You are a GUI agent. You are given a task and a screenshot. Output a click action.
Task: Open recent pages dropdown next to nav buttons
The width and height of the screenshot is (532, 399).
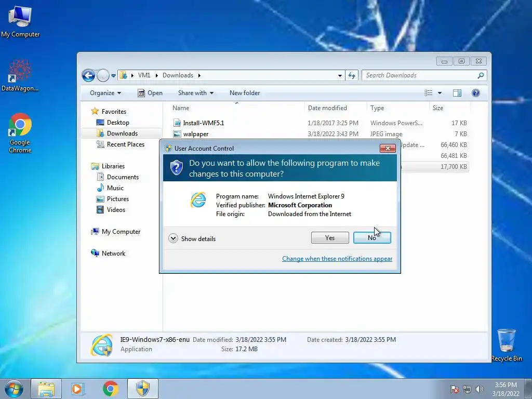pos(113,75)
